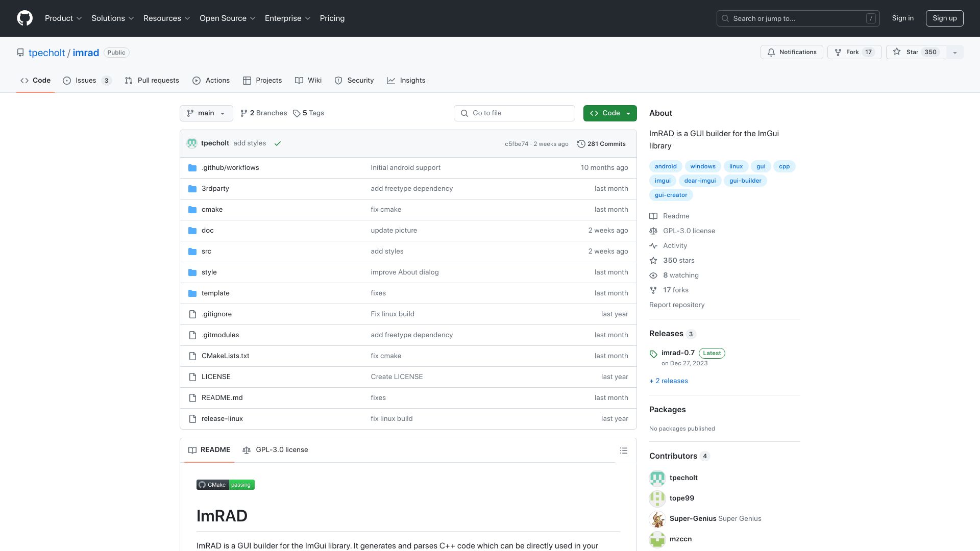Image resolution: width=980 pixels, height=551 pixels.
Task: Expand the Star lists dropdown arrow
Action: click(x=955, y=52)
